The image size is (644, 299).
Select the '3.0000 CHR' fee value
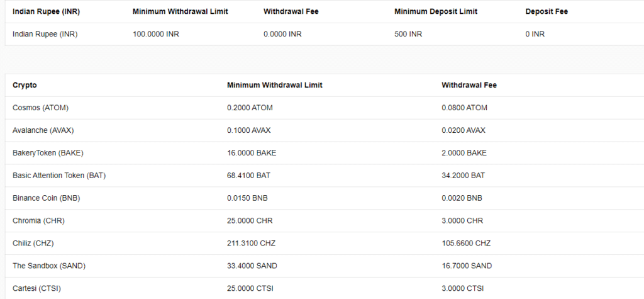coord(462,221)
